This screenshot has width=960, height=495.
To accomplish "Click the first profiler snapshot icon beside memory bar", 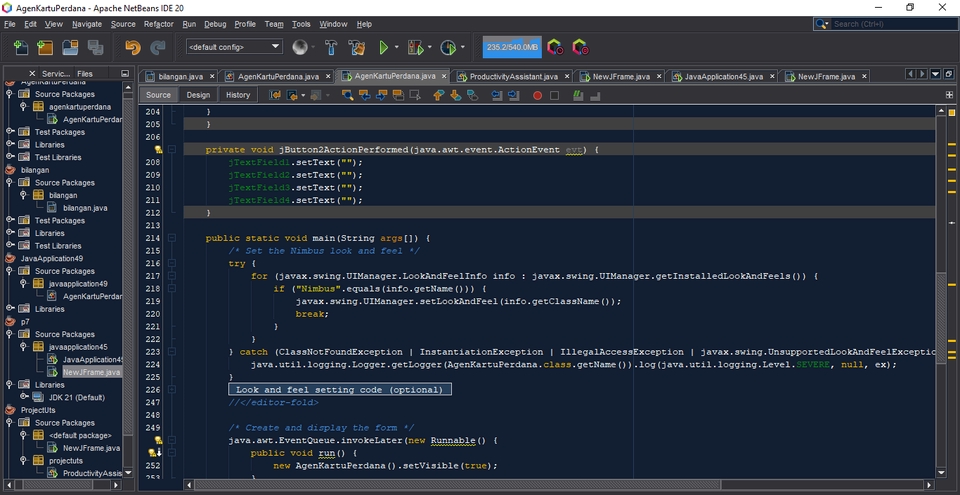I will 555,47.
